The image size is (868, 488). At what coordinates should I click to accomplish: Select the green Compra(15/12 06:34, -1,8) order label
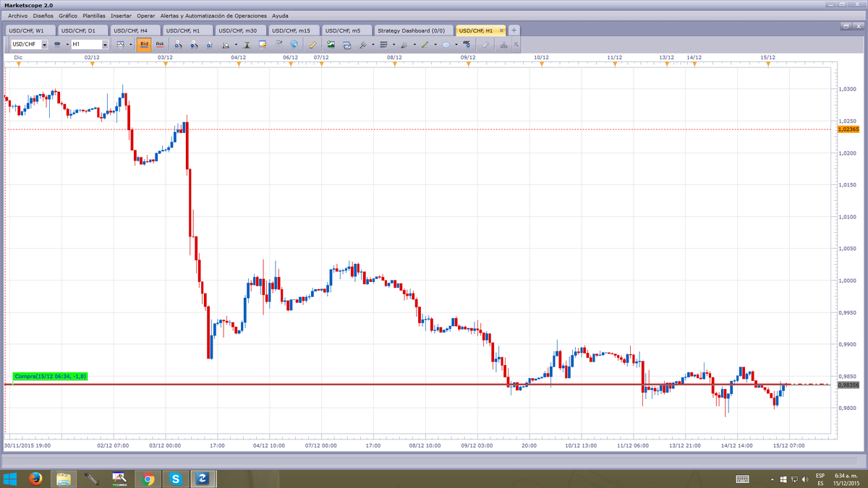[51, 377]
